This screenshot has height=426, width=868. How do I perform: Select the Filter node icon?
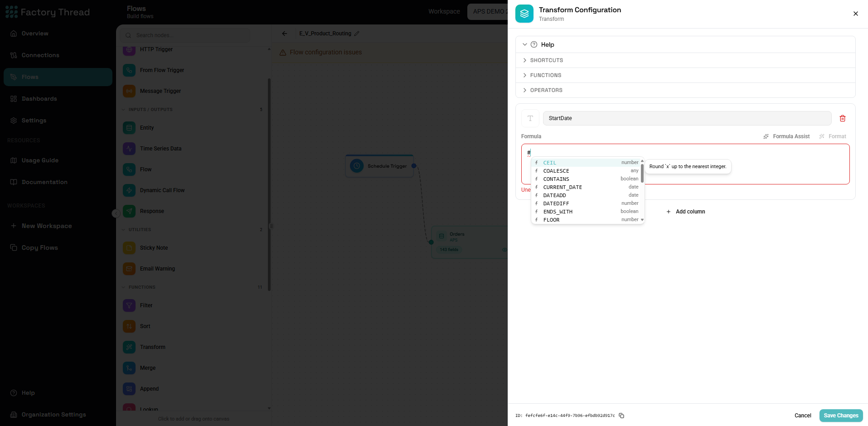[x=129, y=305]
